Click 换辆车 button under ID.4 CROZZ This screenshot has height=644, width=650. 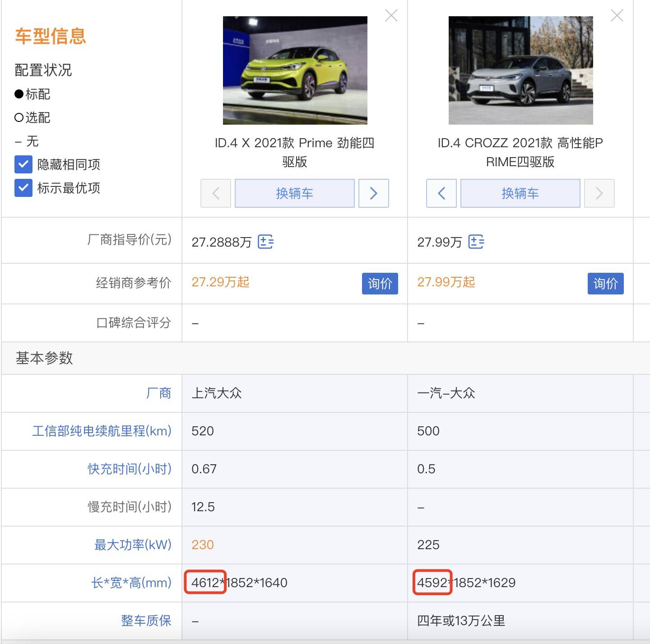[x=520, y=193]
